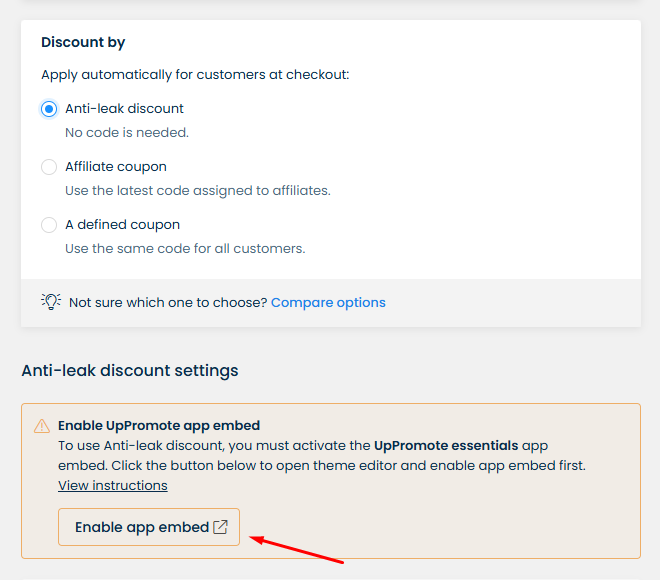The width and height of the screenshot is (660, 580).
Task: Click the 'Anti-leak discount' option label
Action: [x=124, y=109]
